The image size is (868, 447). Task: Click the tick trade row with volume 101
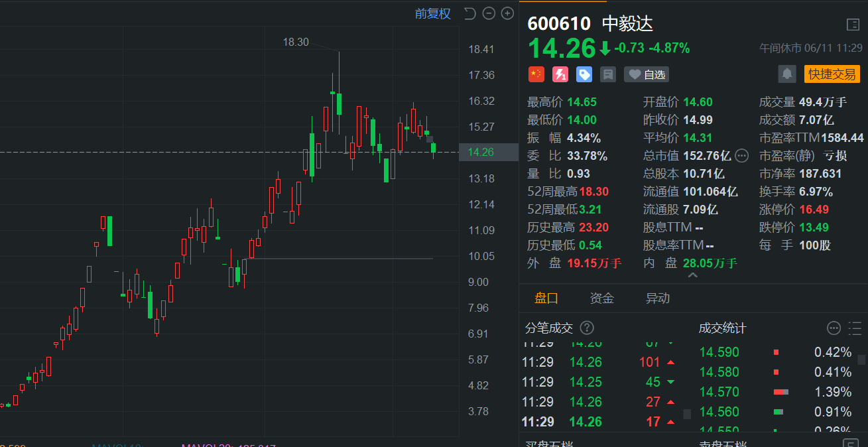coord(600,362)
